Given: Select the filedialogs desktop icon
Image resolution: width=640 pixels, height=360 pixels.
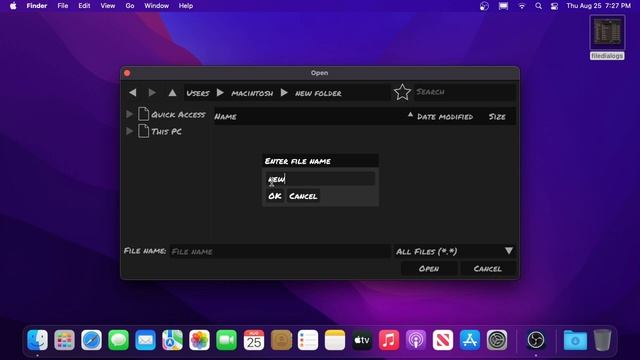Looking at the screenshot, I should tap(607, 38).
